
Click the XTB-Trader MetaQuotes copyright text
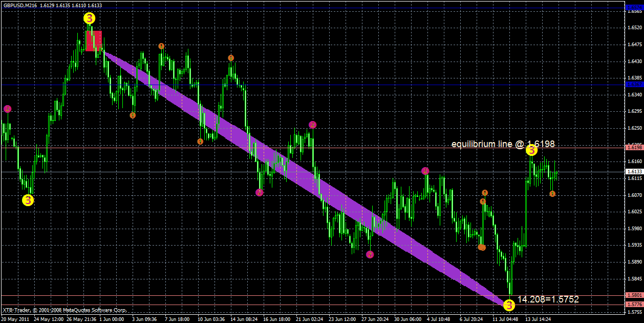64,310
